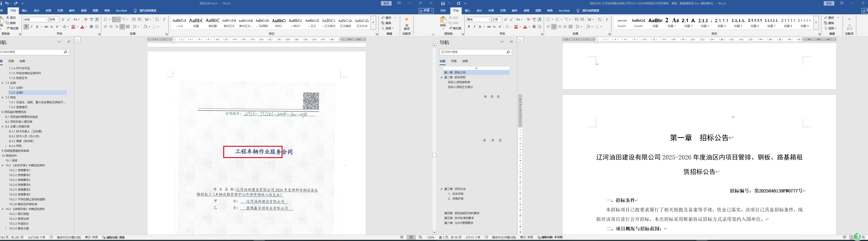Toggle italic in the 投标文件 window
This screenshot has height=241, width=868.
pos(32,27)
